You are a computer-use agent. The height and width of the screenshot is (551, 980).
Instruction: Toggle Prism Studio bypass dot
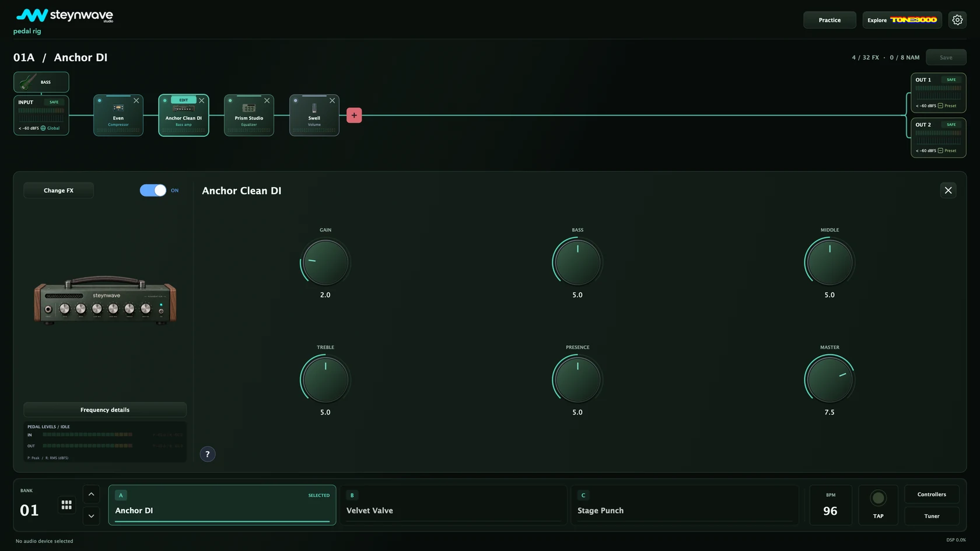click(230, 100)
